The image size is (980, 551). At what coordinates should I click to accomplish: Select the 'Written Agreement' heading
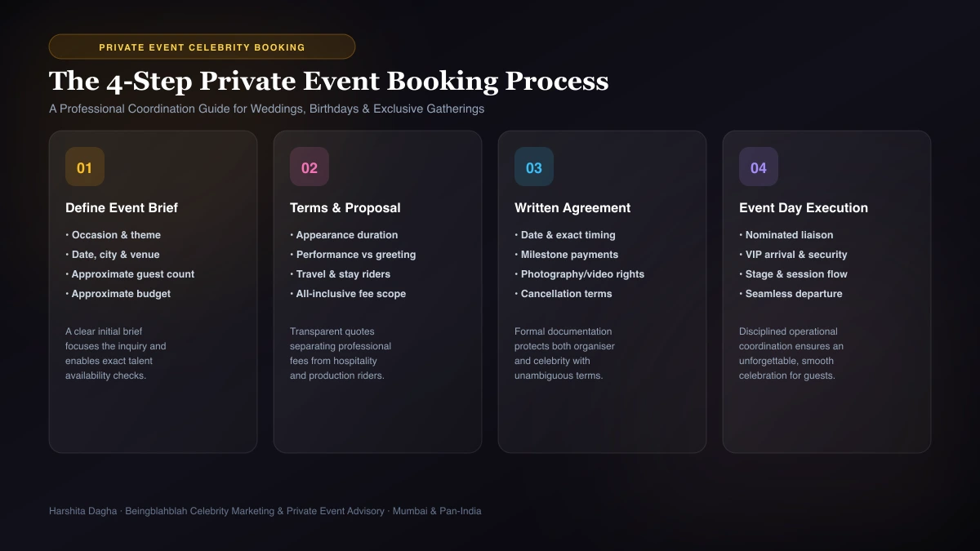pyautogui.click(x=572, y=207)
